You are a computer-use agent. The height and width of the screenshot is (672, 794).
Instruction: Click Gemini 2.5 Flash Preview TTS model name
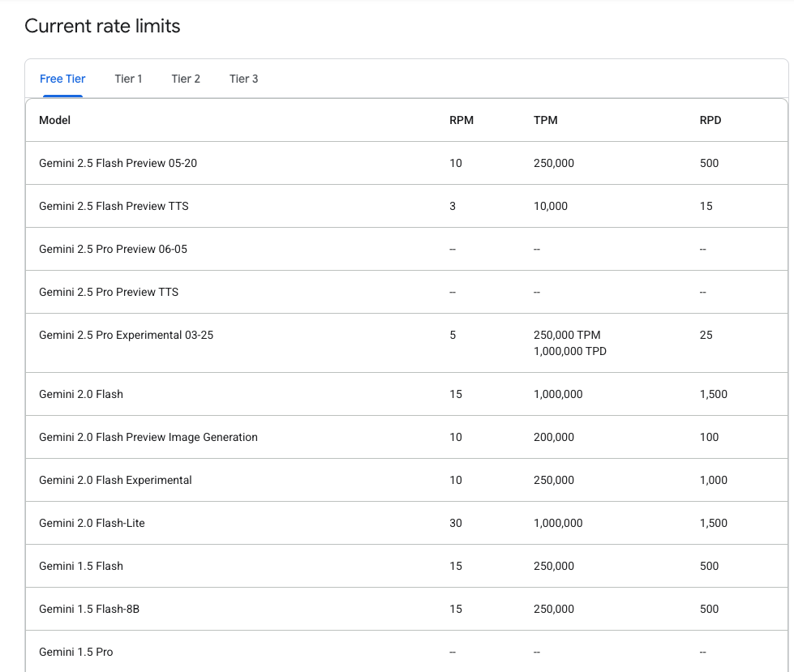(114, 206)
